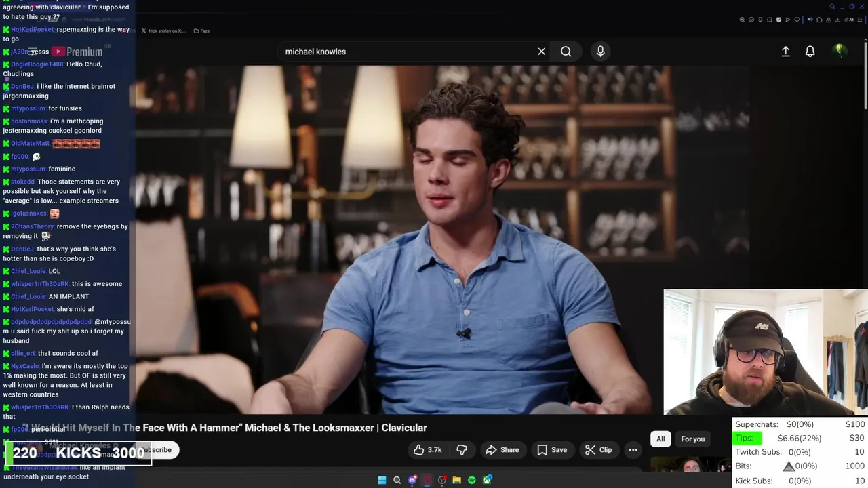
Task: Open the more actions three-dot menu
Action: click(x=633, y=450)
